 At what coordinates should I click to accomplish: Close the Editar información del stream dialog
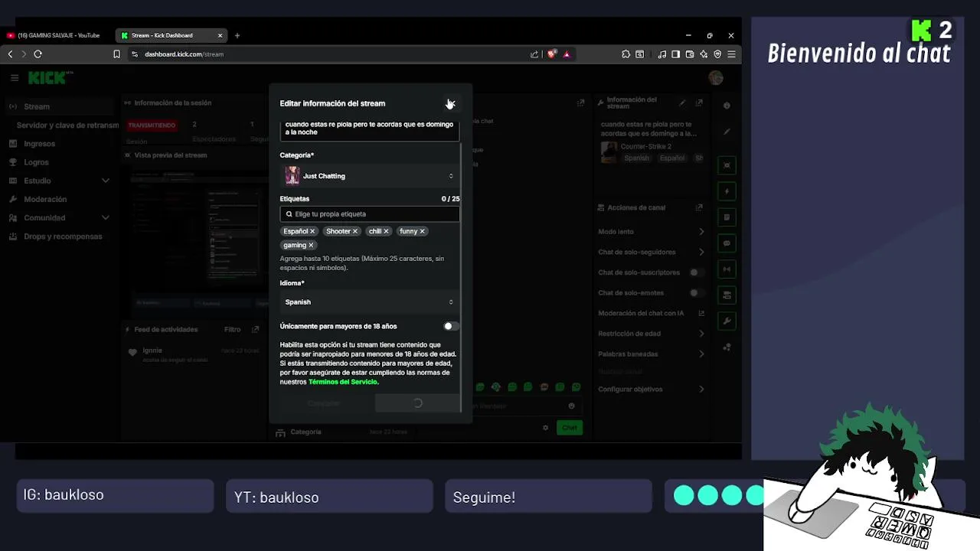point(451,103)
